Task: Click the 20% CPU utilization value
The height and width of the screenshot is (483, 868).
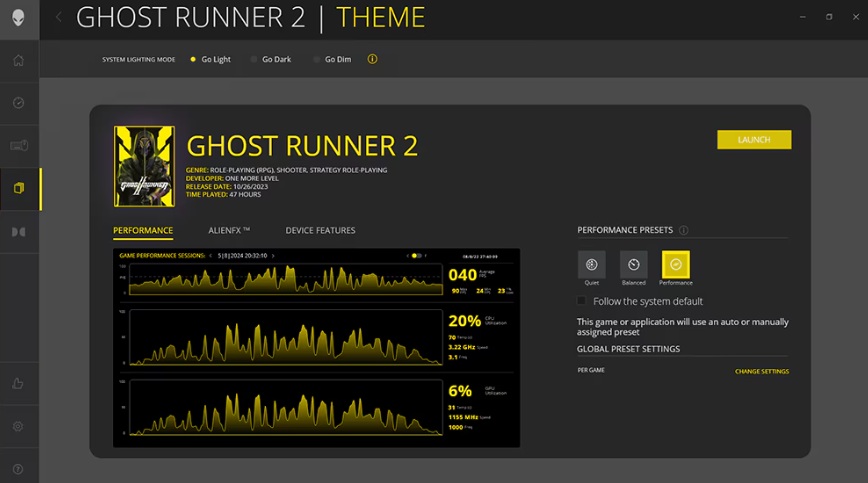Action: 464,321
